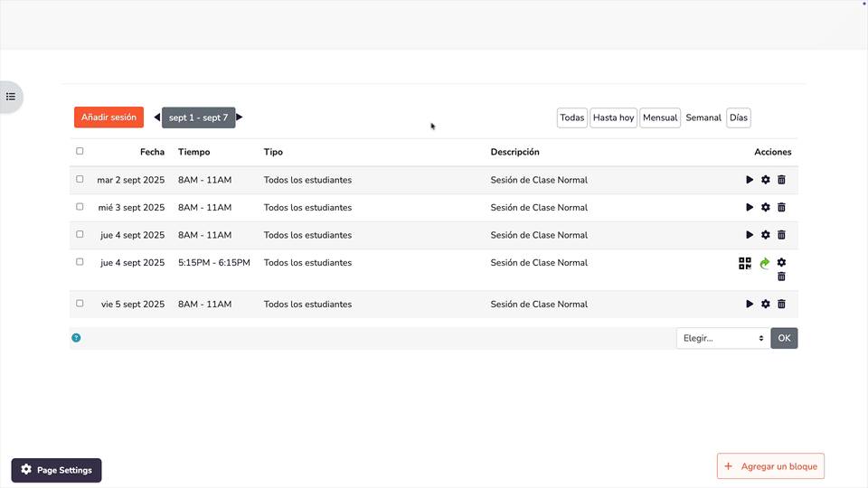Image resolution: width=868 pixels, height=488 pixels.
Task: Open Page Settings
Action: (x=56, y=470)
